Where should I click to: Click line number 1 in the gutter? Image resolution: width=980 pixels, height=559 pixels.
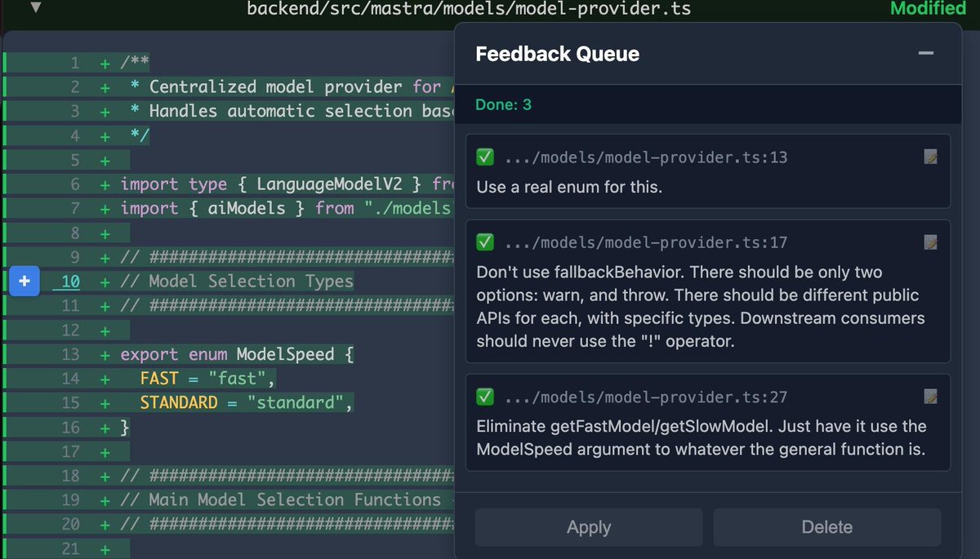click(75, 63)
